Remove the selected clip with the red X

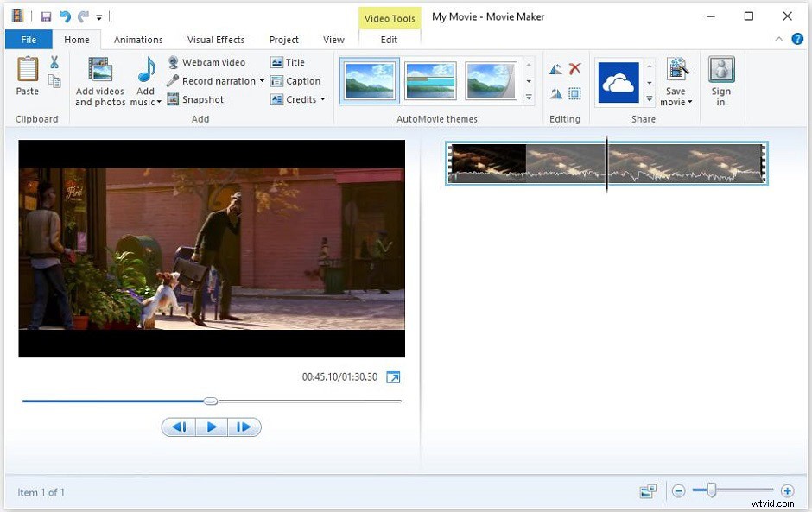[x=574, y=67]
